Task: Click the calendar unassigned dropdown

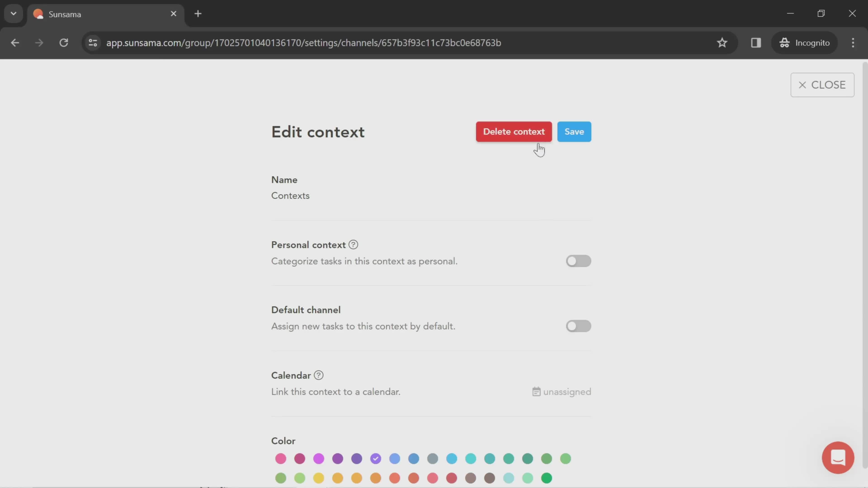Action: point(560,392)
